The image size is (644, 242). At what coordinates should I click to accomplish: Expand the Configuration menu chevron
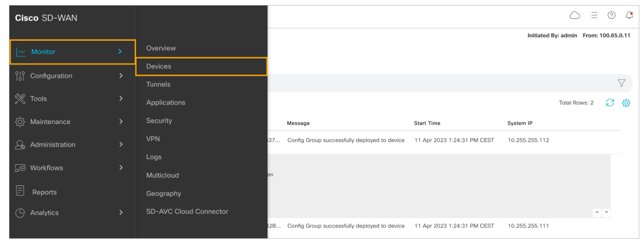tap(121, 76)
